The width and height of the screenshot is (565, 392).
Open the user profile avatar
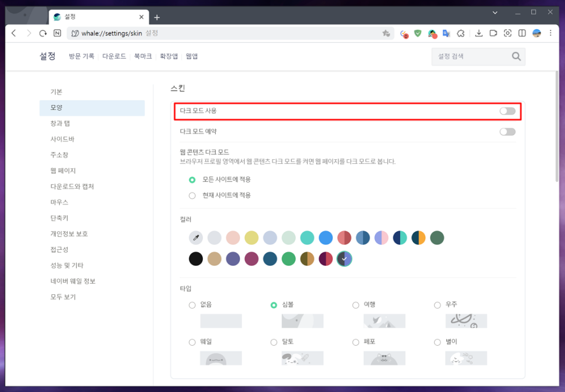pos(536,33)
